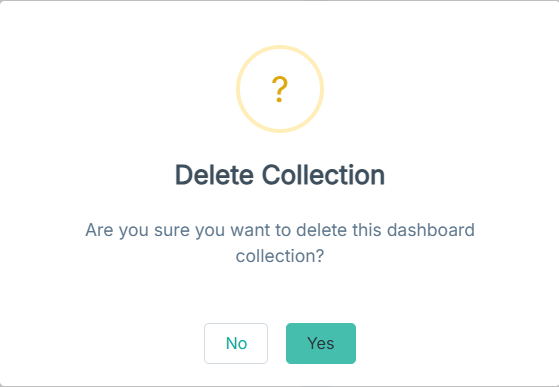Screen dimensions: 559x387
Task: Tap the white outlined No button
Action: coord(236,344)
